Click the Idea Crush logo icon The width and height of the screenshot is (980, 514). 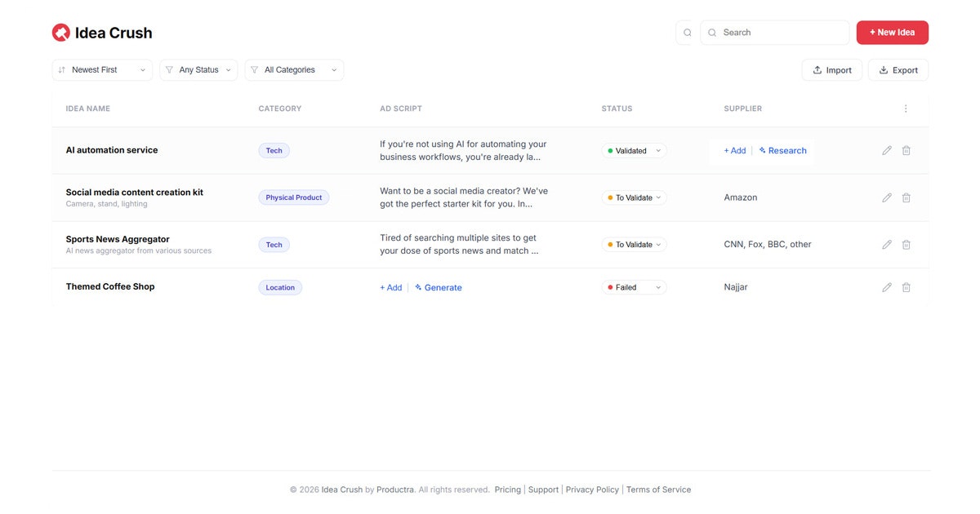(61, 33)
